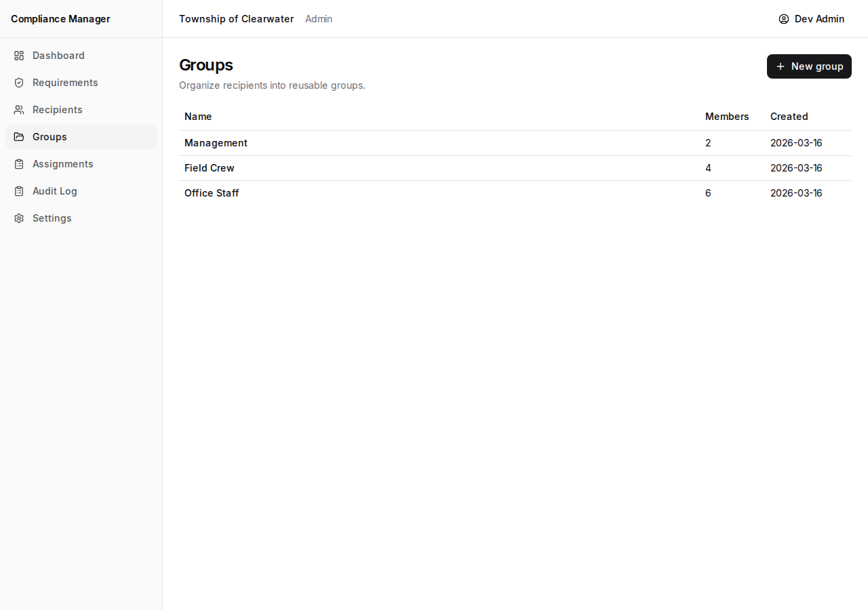Click Township of Clearwater organization name
This screenshot has height=610, width=868.
pos(237,19)
